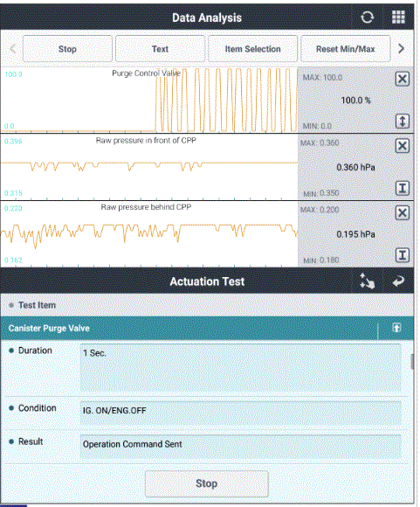Screen dimensions: 420x507
Task: Go to previous toolbar page with the left chevron
Action: tap(13, 49)
